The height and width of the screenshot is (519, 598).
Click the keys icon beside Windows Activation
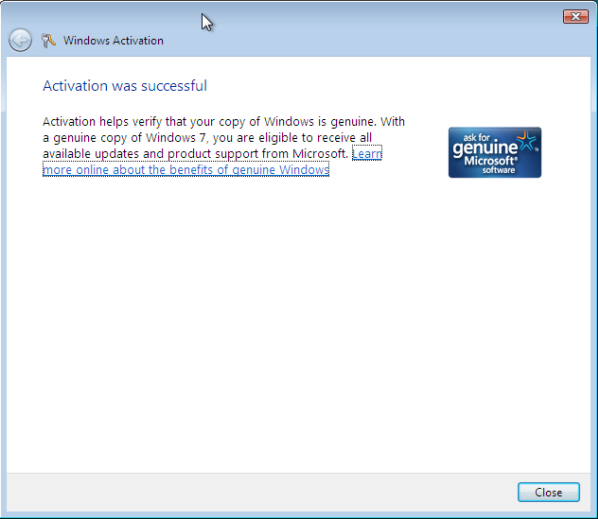coord(48,40)
